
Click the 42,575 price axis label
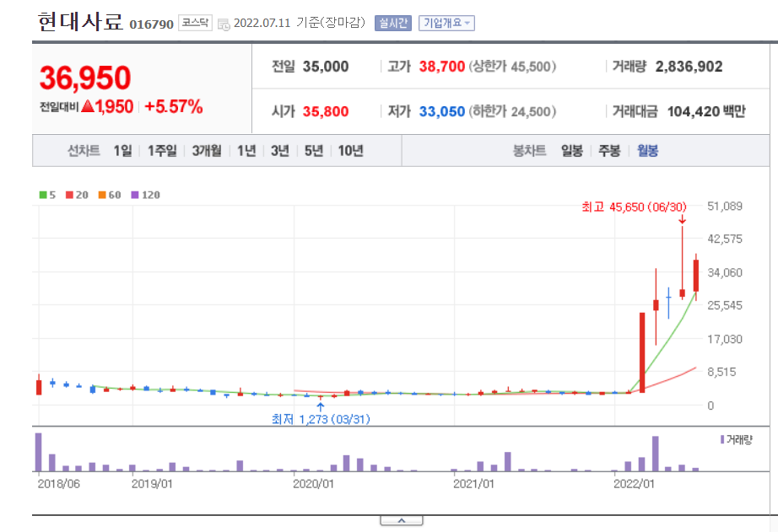click(725, 239)
